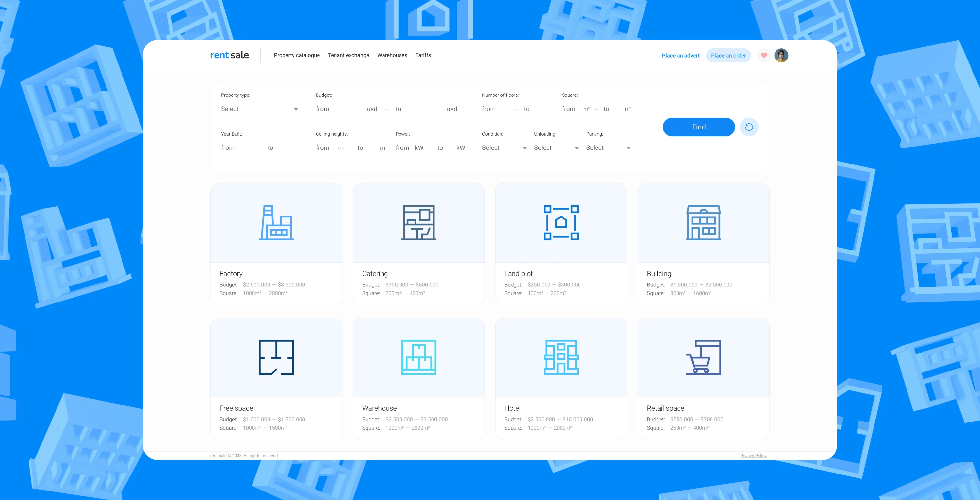Click the Catering floor plan icon

[418, 223]
